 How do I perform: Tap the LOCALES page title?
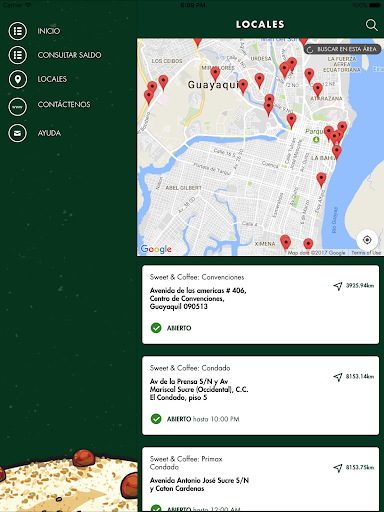260,24
